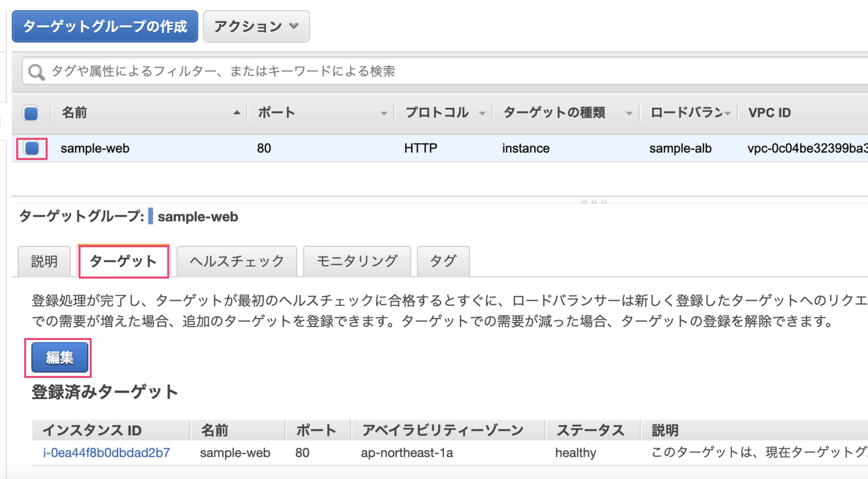
Task: Select the ターゲット tab
Action: click(x=123, y=261)
